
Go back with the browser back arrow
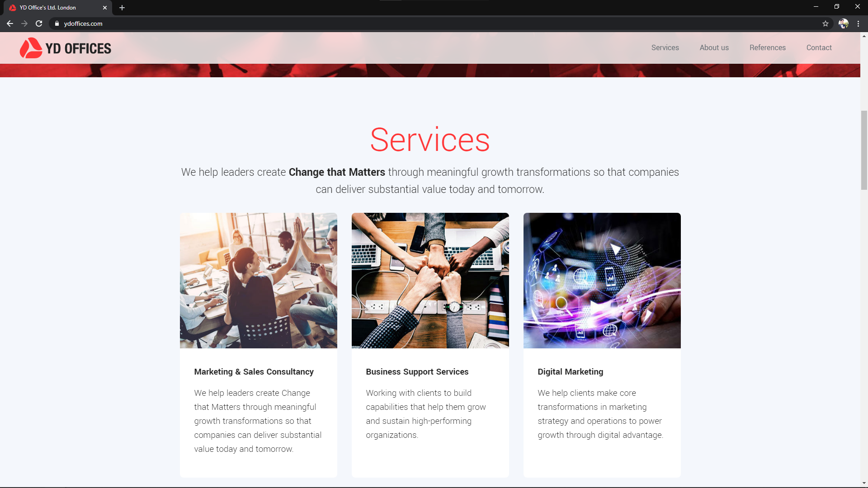pos(10,23)
